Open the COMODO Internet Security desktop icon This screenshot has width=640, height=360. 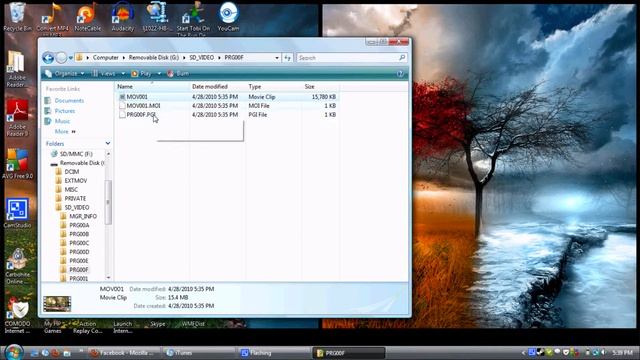[17, 316]
